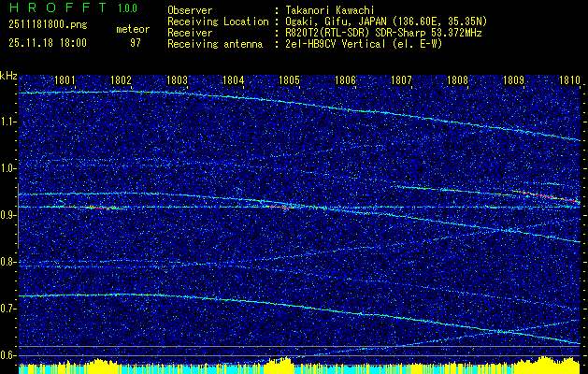Click the 0.9 kHz axis label

(x=8, y=215)
